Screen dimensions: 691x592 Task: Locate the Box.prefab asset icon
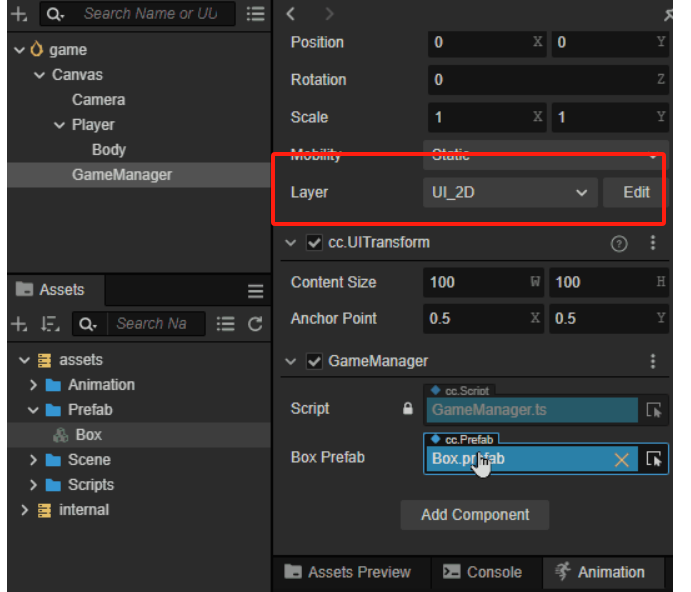654,459
